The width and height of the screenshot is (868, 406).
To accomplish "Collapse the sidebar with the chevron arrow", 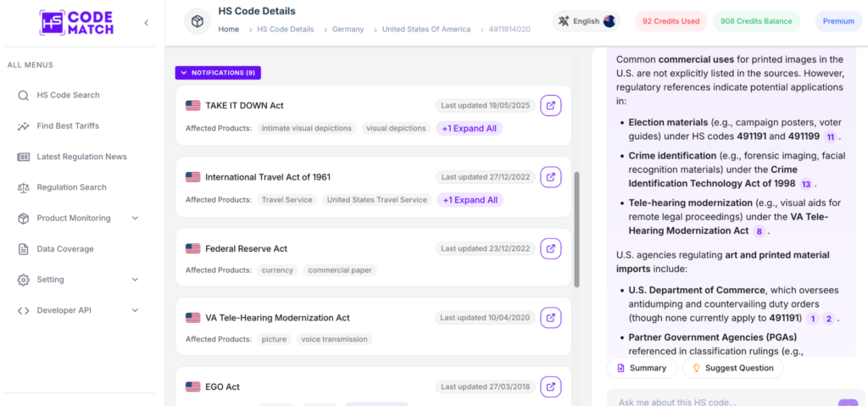I will point(146,23).
